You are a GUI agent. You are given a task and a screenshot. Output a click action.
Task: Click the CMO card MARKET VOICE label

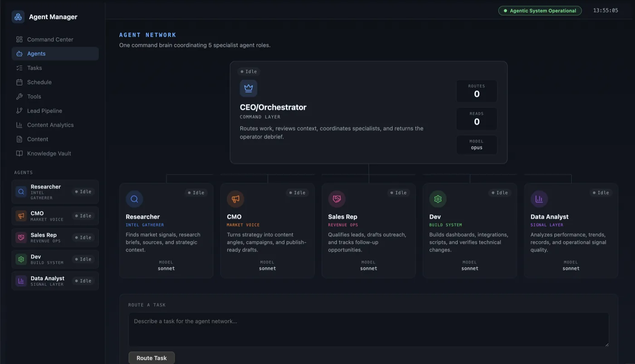click(243, 225)
